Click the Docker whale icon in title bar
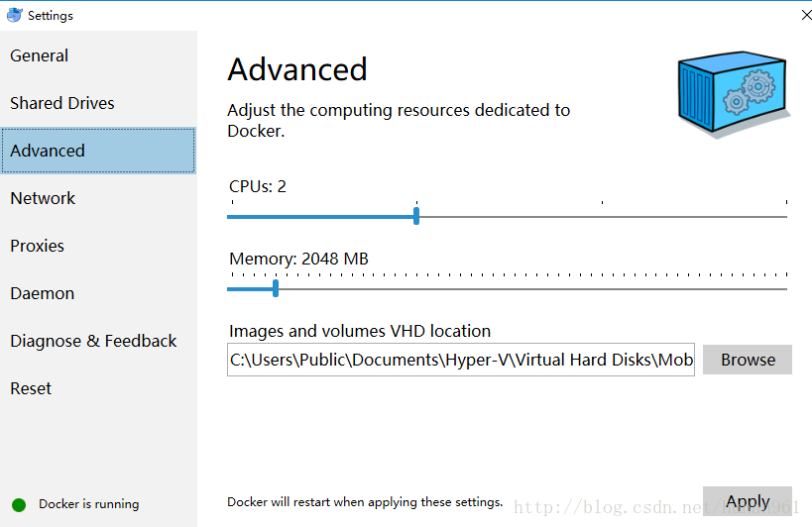Screen dimensions: 812x527 pyautogui.click(x=14, y=15)
